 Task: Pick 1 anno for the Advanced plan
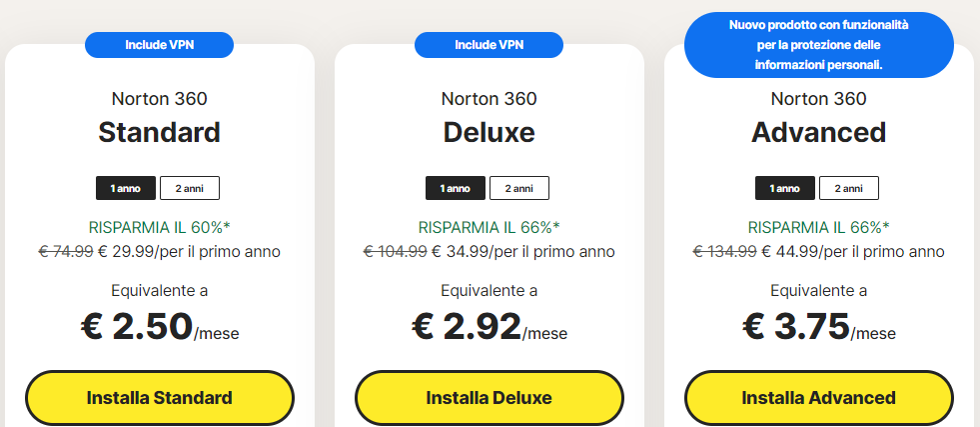tap(785, 188)
